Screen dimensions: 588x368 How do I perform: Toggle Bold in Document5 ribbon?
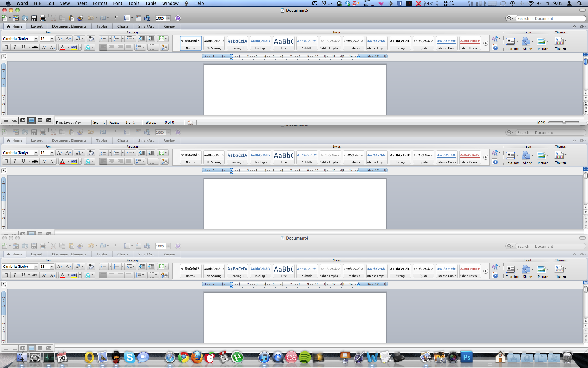pyautogui.click(x=6, y=47)
